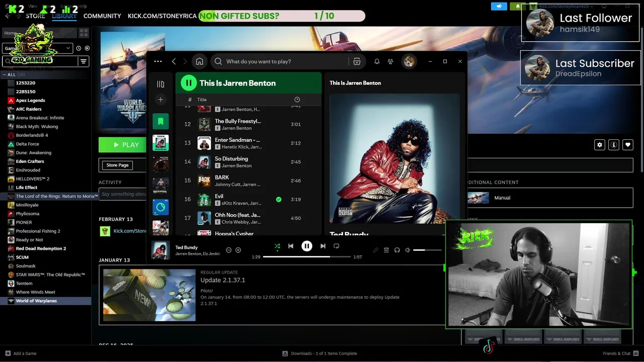Remove Ted Bundy with minus circle icon
644x362 pixels.
(228, 250)
